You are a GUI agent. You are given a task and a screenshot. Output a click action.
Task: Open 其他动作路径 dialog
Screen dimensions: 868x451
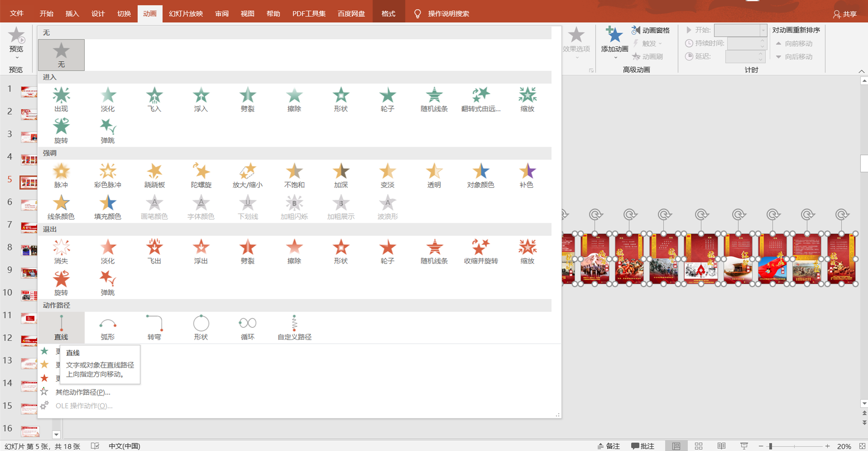pyautogui.click(x=82, y=392)
